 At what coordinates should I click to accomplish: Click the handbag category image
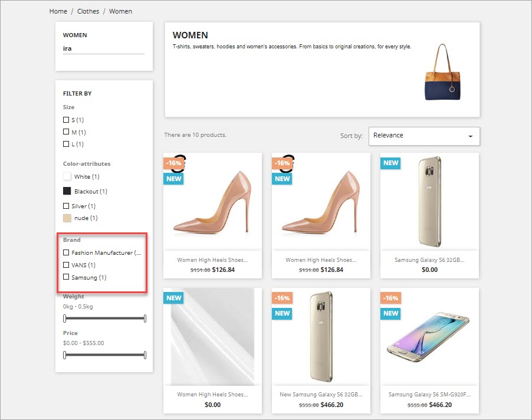click(443, 71)
